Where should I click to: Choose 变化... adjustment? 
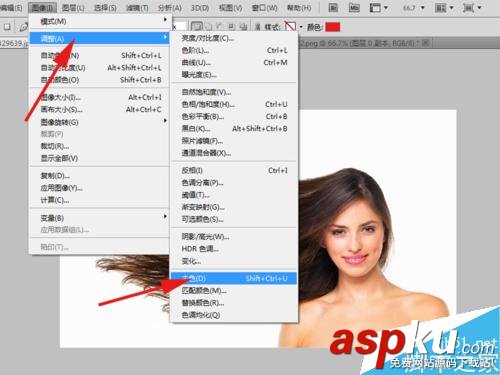233,261
